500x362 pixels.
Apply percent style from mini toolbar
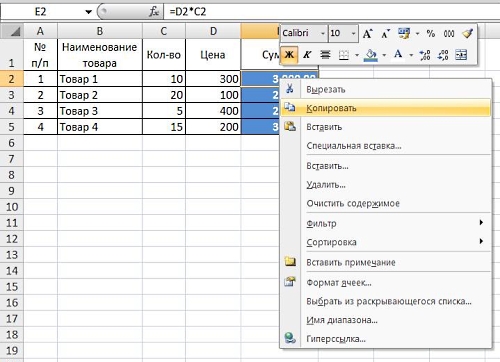(431, 34)
